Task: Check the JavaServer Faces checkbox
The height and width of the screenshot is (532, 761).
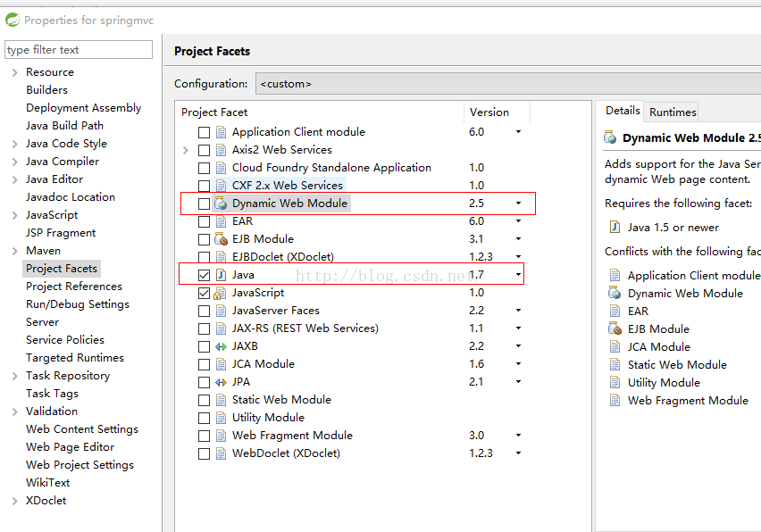Action: tap(205, 311)
